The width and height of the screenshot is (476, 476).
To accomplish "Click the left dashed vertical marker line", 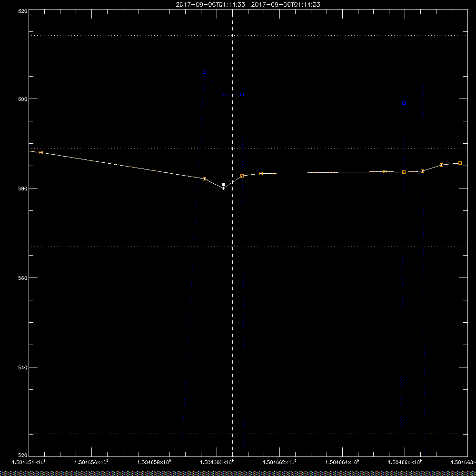I will click(x=214, y=232).
